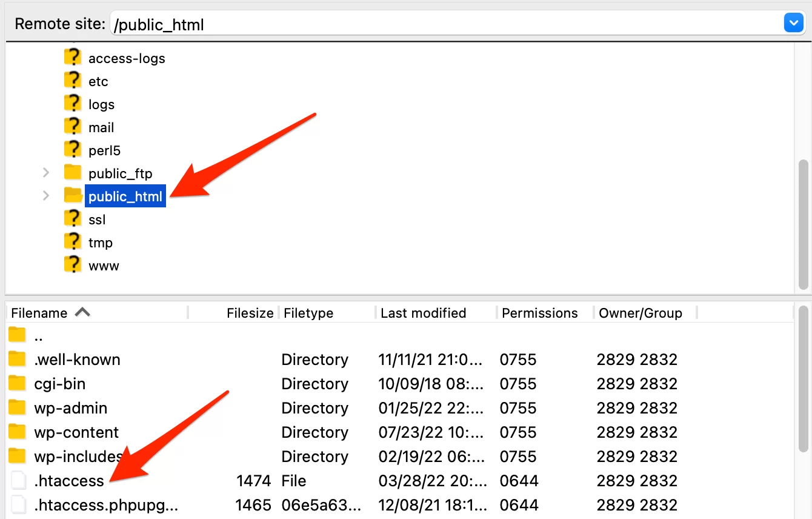Select the www tree entry
Viewport: 812px width, 519px height.
click(104, 266)
